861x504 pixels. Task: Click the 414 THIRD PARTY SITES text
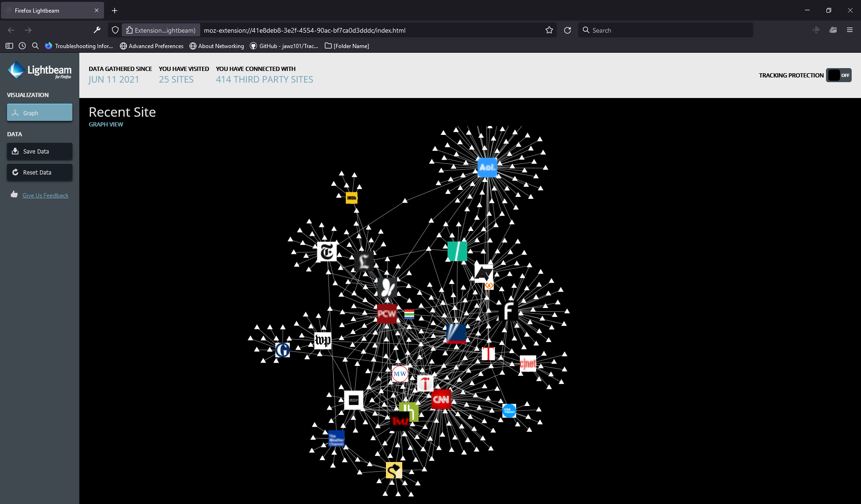coord(265,79)
